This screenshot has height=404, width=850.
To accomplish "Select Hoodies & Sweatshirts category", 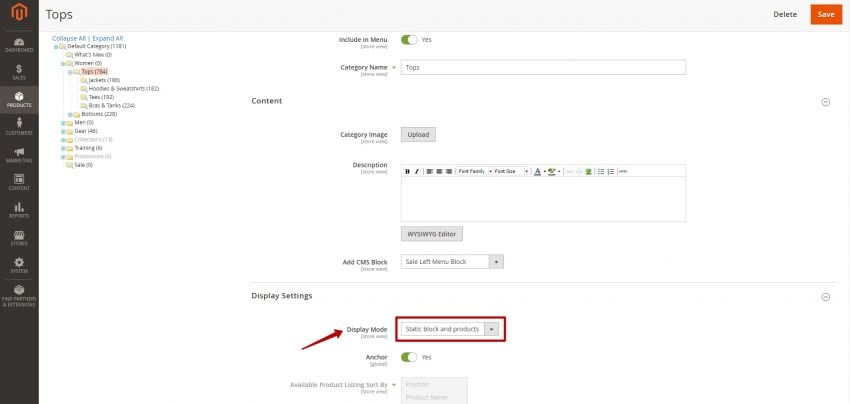I will [124, 88].
